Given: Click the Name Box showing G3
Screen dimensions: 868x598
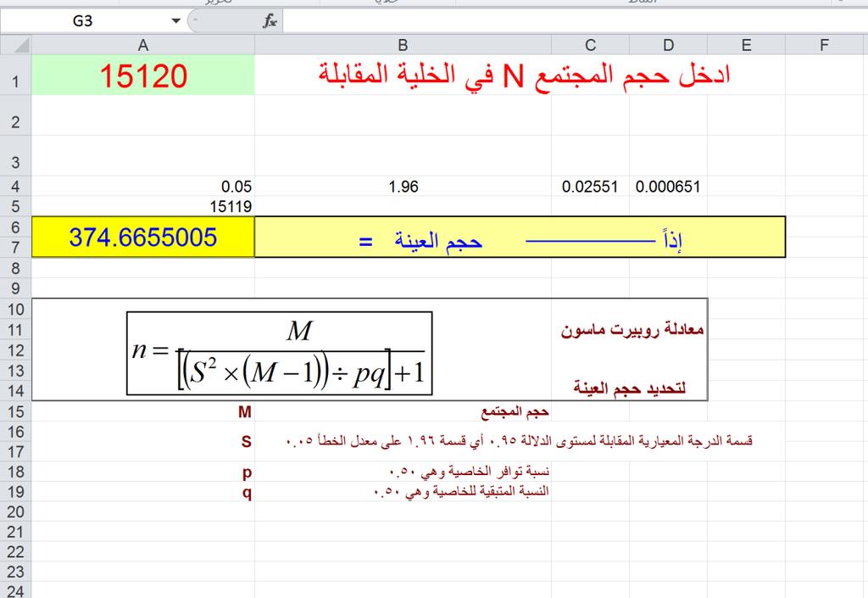Looking at the screenshot, I should (x=83, y=21).
